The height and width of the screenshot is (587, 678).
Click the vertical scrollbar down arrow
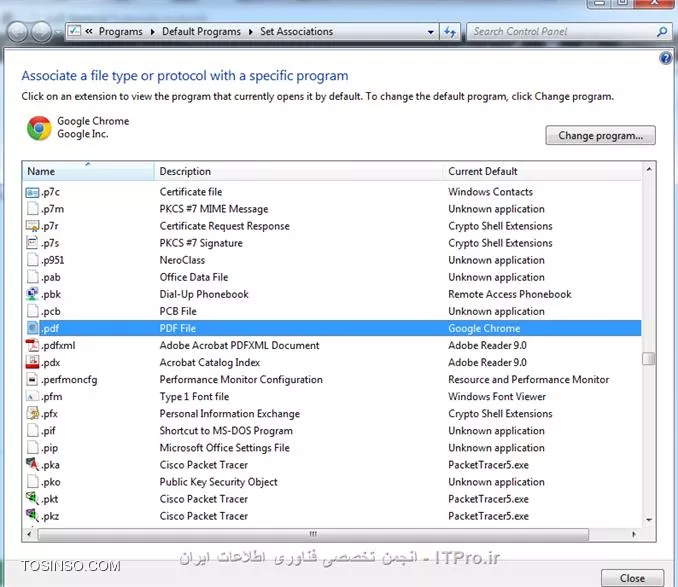(x=649, y=520)
